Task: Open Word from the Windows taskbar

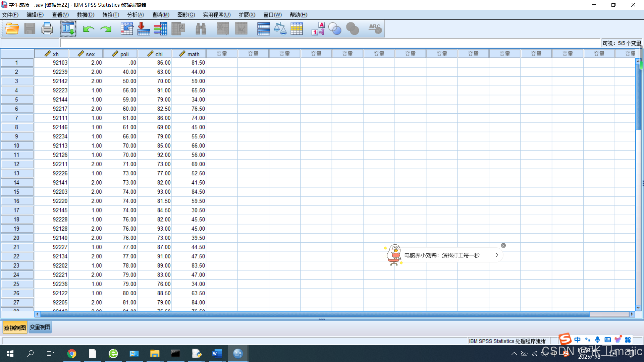Action: (x=217, y=353)
